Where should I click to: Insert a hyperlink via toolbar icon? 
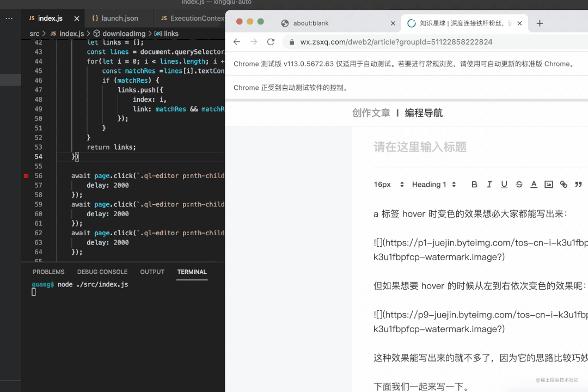[563, 185]
